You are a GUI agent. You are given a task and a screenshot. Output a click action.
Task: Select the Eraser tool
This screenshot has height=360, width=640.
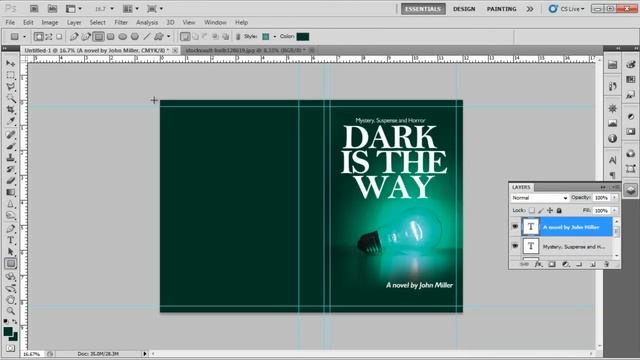click(x=11, y=180)
